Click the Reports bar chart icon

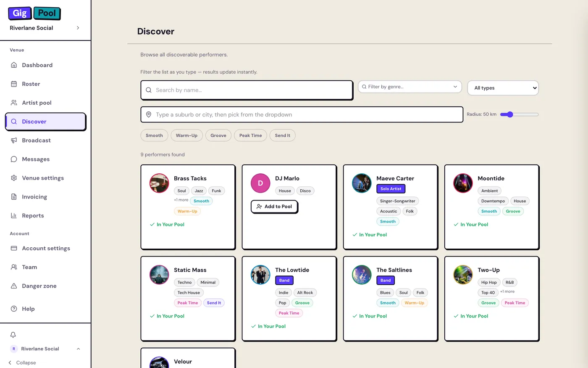tap(14, 215)
